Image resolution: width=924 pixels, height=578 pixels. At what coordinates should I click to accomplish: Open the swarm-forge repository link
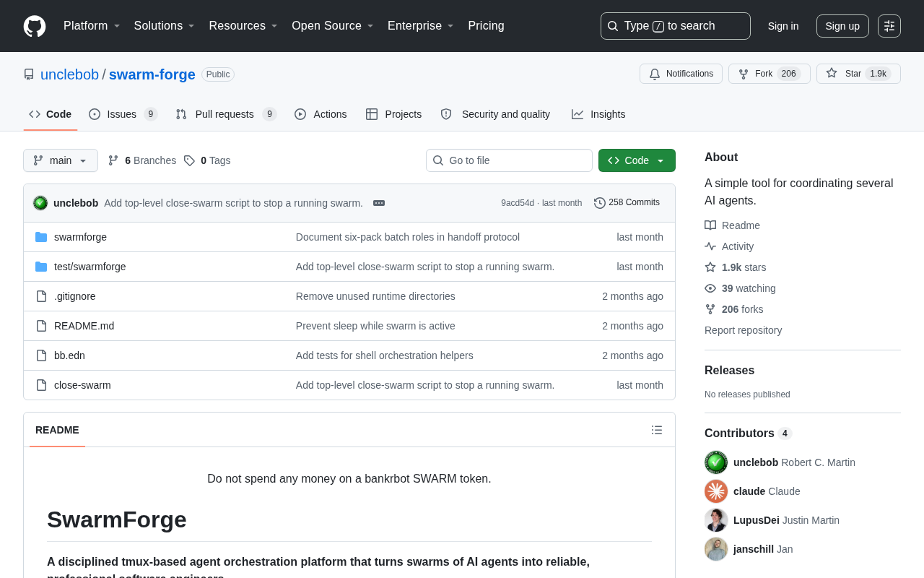pos(152,74)
